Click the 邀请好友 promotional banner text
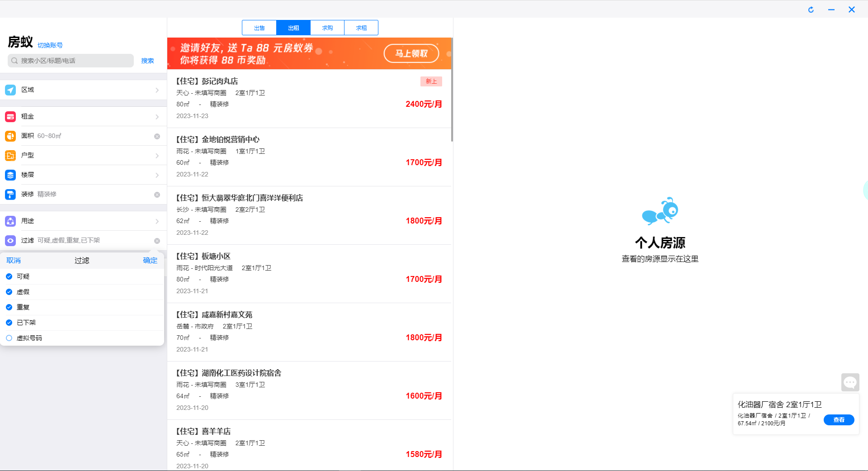Image resolution: width=868 pixels, height=471 pixels. point(246,53)
